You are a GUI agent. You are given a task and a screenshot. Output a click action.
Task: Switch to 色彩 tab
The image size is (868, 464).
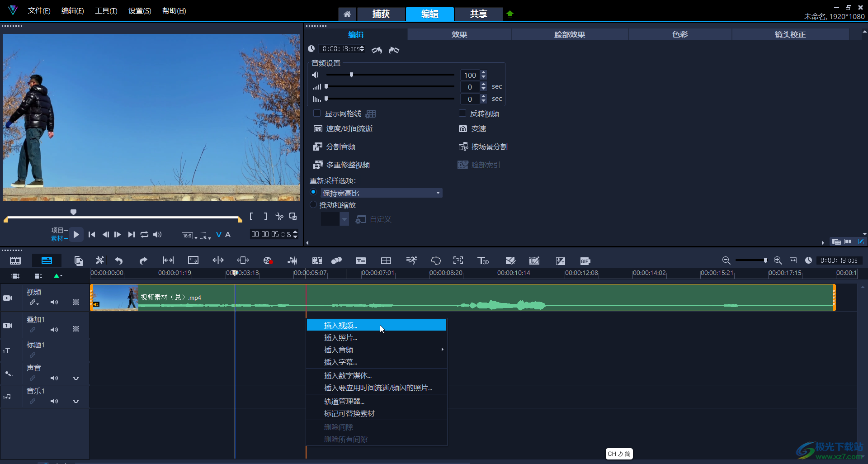tap(680, 34)
